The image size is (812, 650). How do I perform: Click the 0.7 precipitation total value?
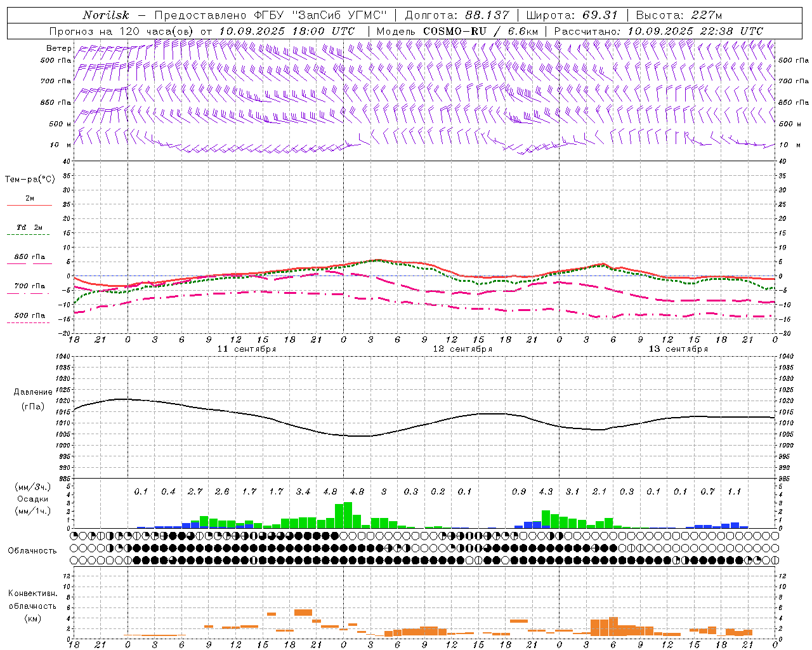coord(707,492)
